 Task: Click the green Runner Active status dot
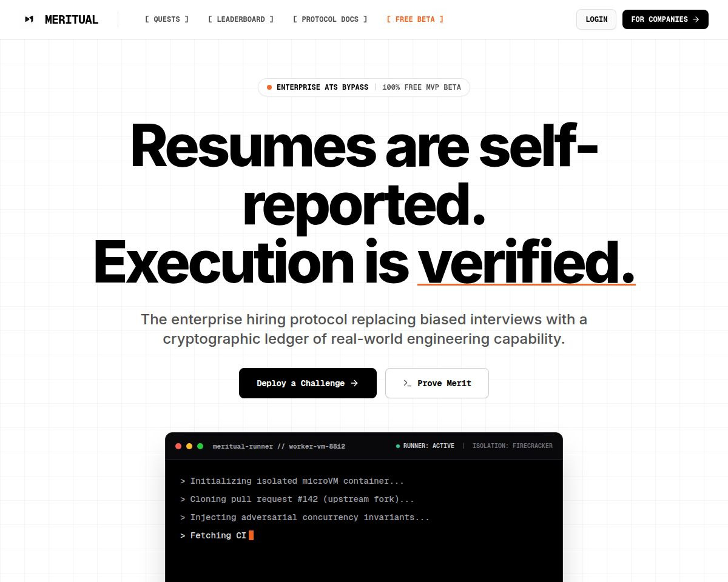pyautogui.click(x=398, y=446)
